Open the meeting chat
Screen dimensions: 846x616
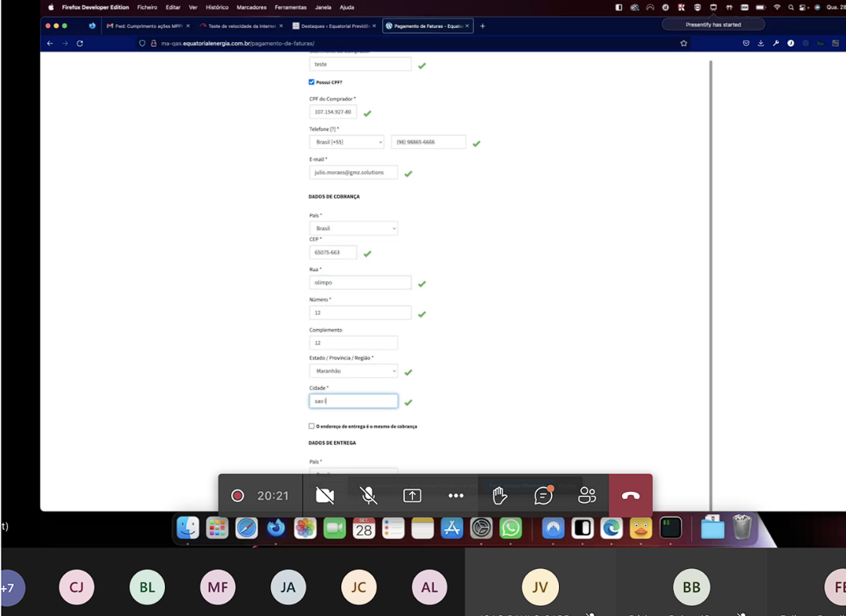pyautogui.click(x=543, y=495)
